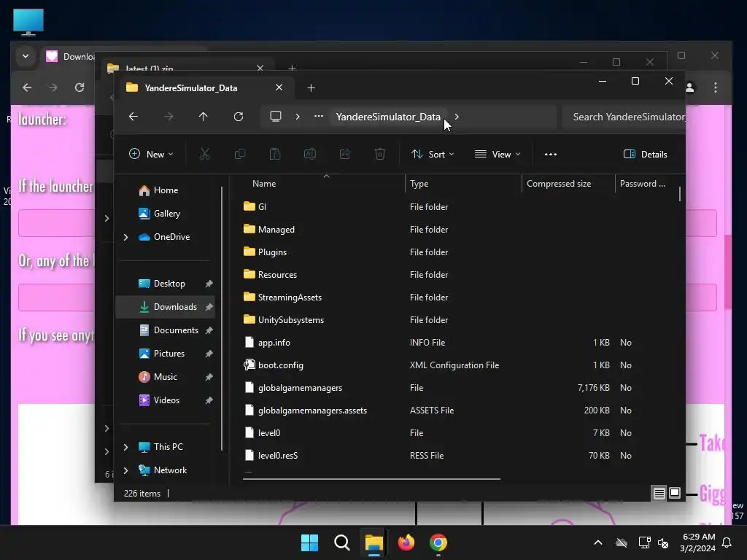Click the Copy icon in Explorer toolbar
Screen dimensions: 747x560
(239, 155)
